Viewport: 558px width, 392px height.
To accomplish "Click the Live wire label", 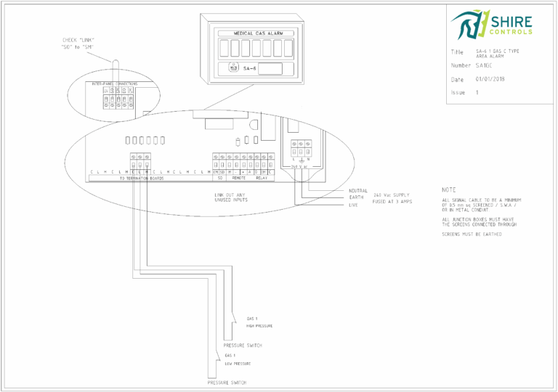I will [x=353, y=205].
